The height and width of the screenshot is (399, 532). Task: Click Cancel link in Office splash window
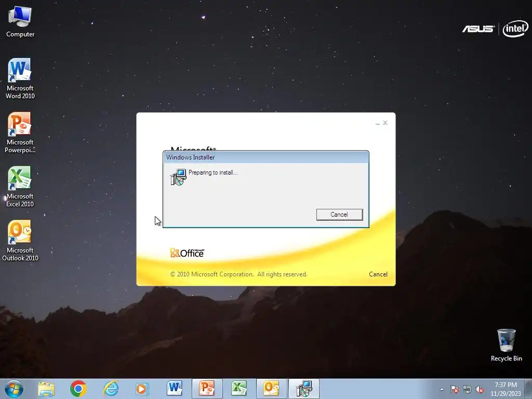click(x=378, y=274)
